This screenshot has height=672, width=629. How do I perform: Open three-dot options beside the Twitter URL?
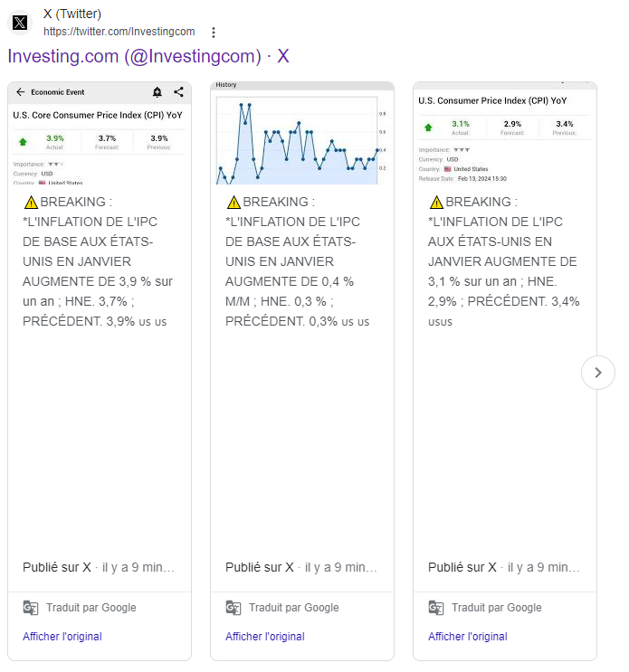click(214, 33)
